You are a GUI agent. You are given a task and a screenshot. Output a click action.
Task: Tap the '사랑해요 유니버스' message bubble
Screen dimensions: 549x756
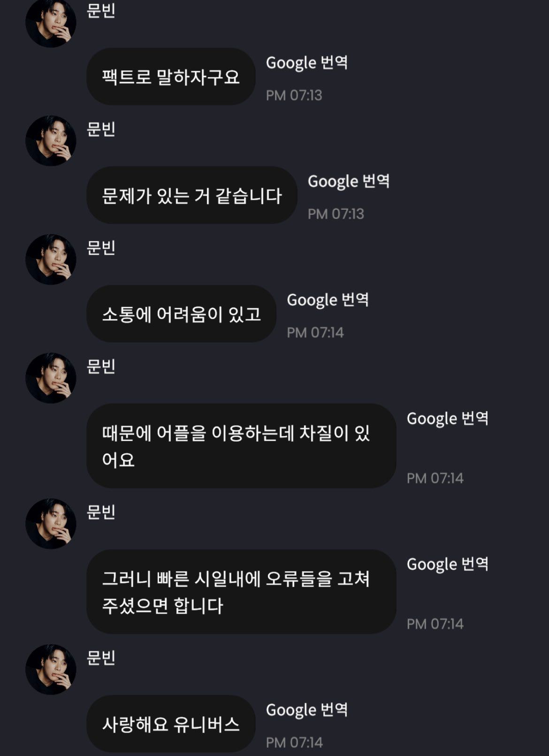click(171, 725)
